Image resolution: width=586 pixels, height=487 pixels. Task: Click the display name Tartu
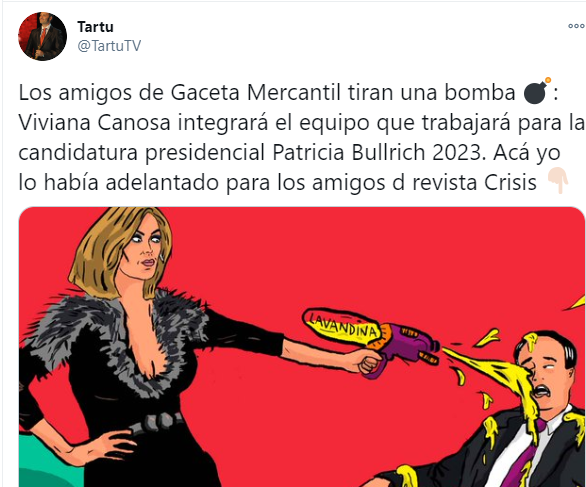[x=95, y=27]
